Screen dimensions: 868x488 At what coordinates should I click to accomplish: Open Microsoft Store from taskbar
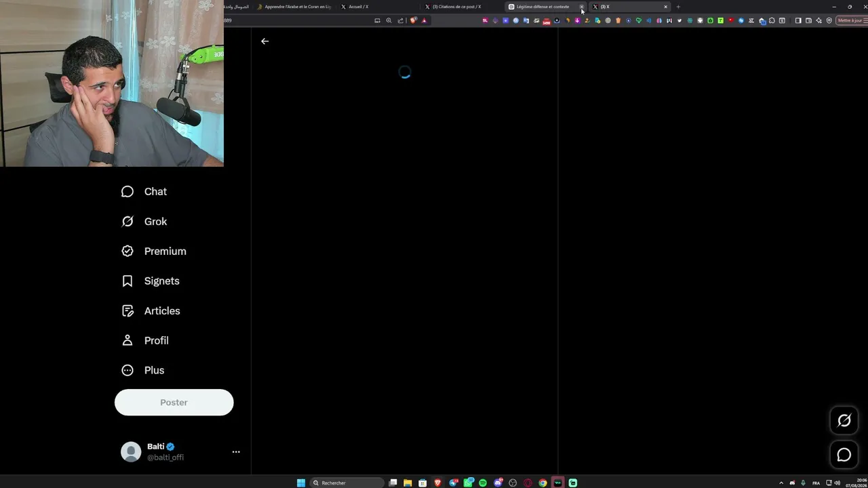pos(422,483)
